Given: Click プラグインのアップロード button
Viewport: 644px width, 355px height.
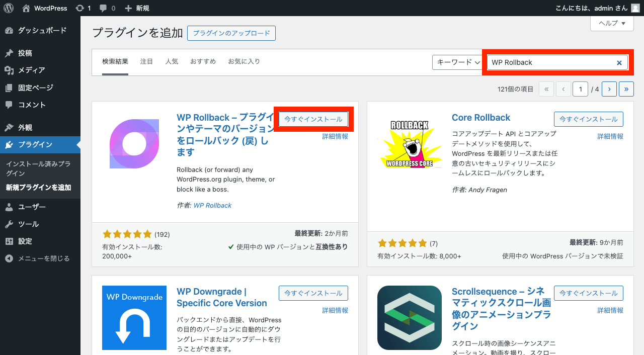Looking at the screenshot, I should [x=231, y=33].
